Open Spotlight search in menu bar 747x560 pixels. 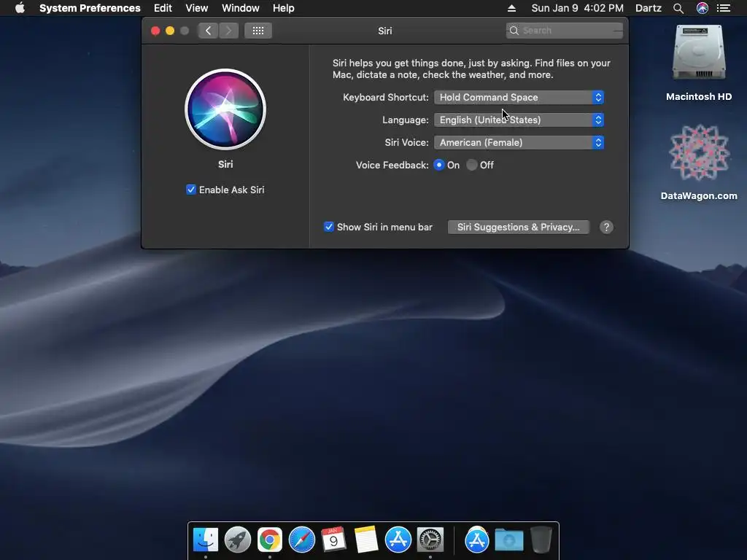(x=678, y=8)
